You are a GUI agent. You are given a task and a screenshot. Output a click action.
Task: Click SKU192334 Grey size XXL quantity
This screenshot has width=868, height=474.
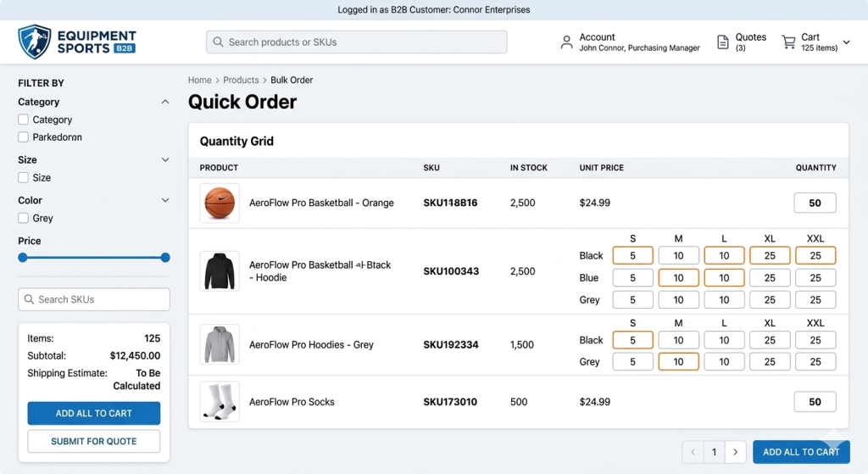click(x=815, y=361)
